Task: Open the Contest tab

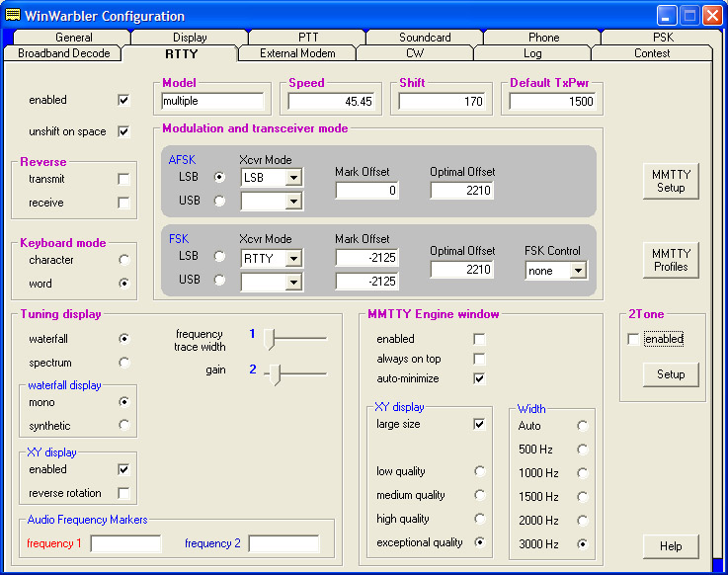Action: [x=652, y=53]
